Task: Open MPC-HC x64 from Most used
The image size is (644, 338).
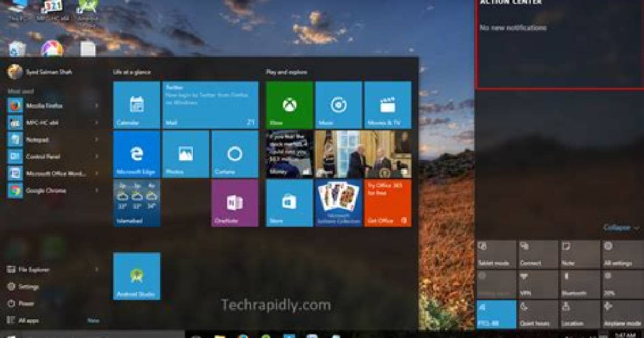Action: [x=53, y=122]
